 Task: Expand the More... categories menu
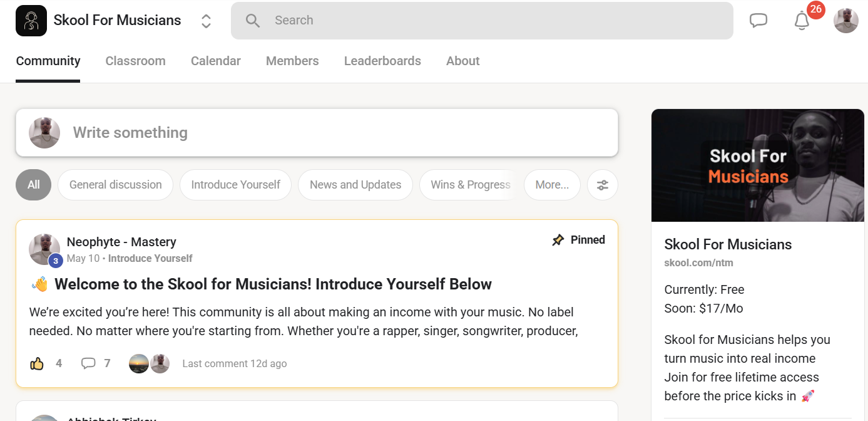(552, 185)
